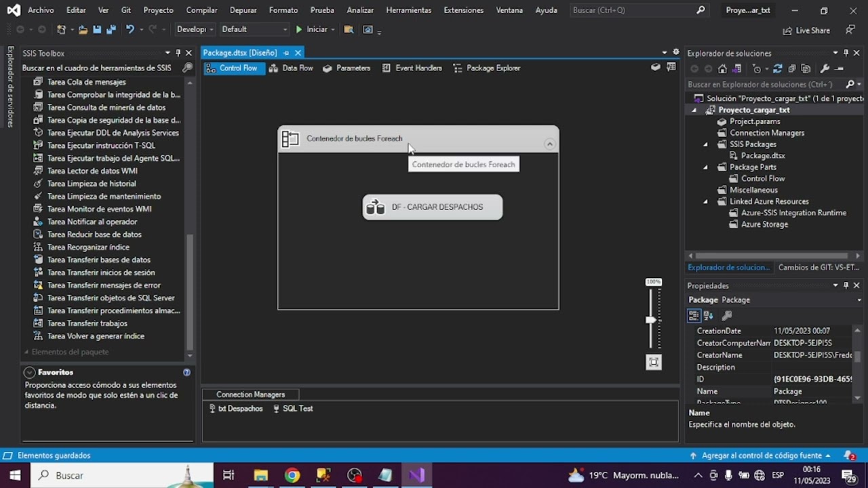Open the Iniciar dropdown arrow
The width and height of the screenshot is (868, 488).
[x=333, y=29]
